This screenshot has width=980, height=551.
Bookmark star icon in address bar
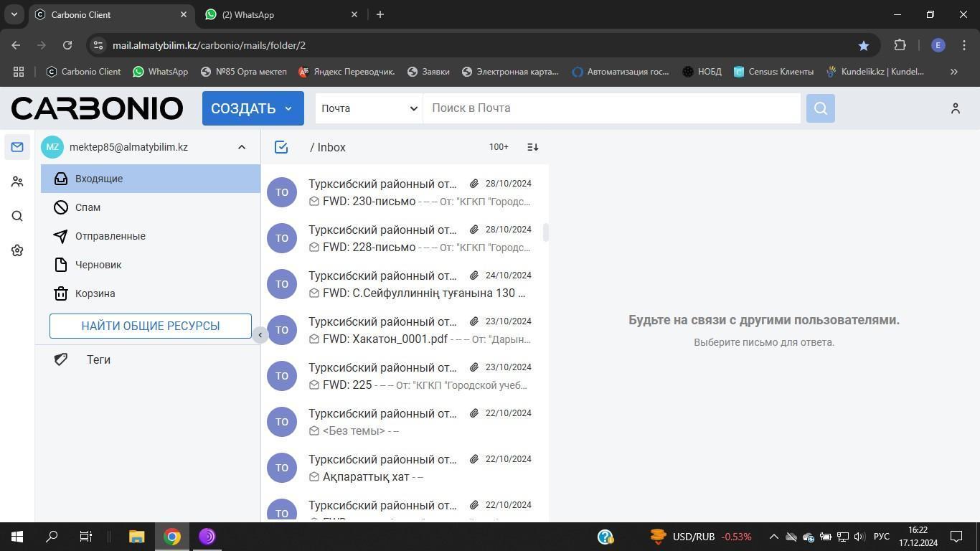point(863,45)
